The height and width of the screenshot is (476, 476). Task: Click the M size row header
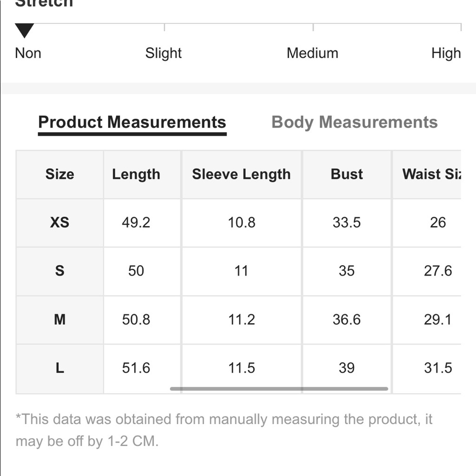(59, 320)
